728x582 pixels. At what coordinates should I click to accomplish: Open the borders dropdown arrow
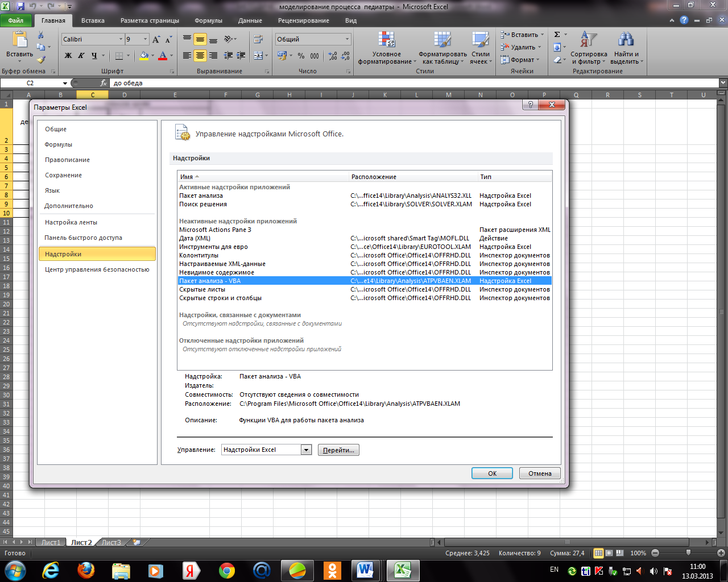[129, 56]
